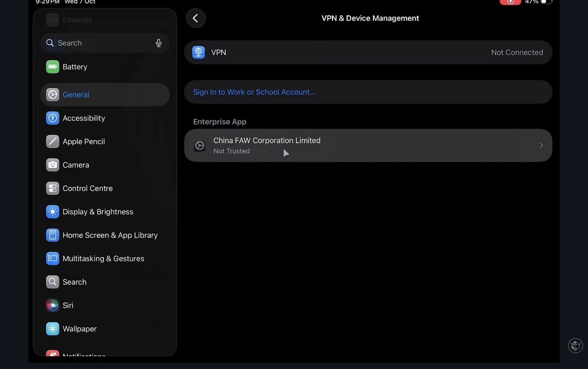Screen dimensions: 588x369
Task: Click the 'Not Connected' VPN status
Action: 517,52
